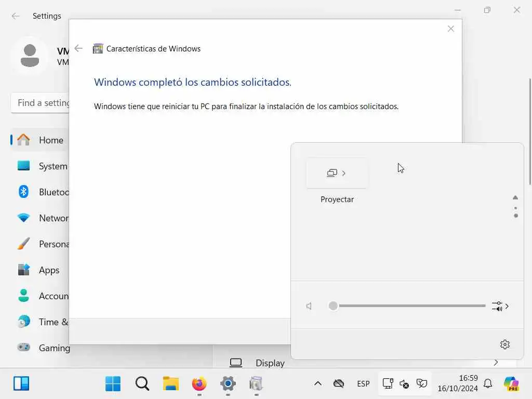Launch Copilot preview from the taskbar
532x399 pixels.
click(511, 384)
